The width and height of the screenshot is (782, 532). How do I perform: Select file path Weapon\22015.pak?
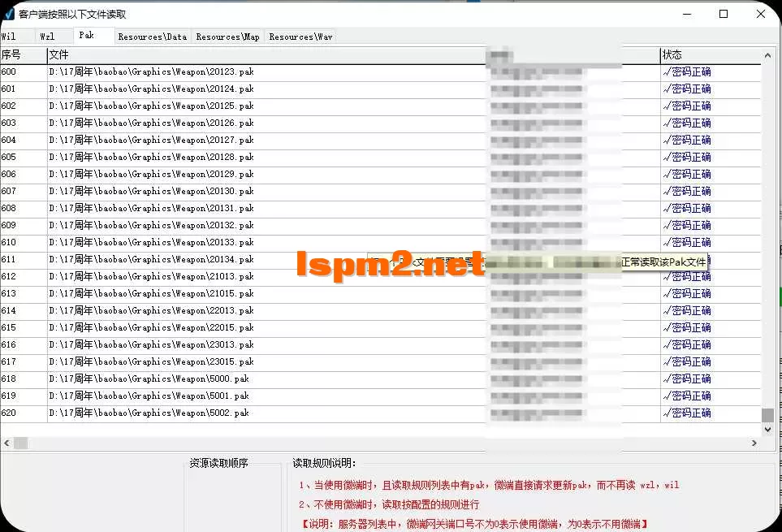[152, 327]
